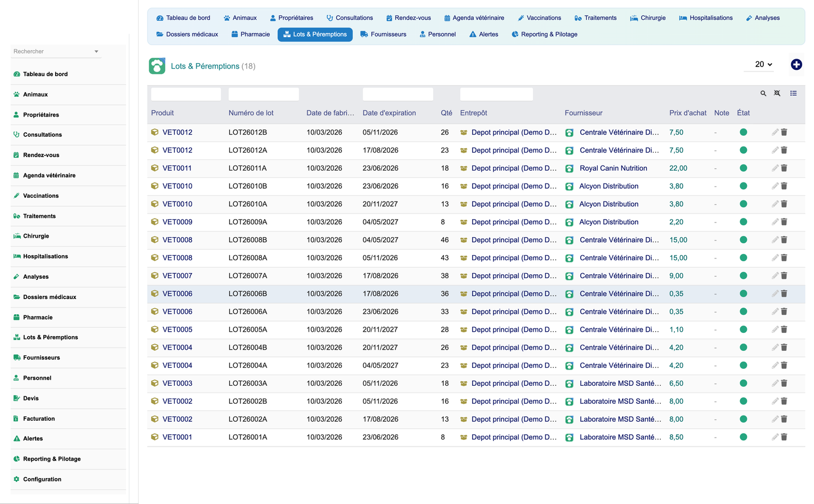Sort by Date d'expiration column header
The image size is (814, 504).
389,113
